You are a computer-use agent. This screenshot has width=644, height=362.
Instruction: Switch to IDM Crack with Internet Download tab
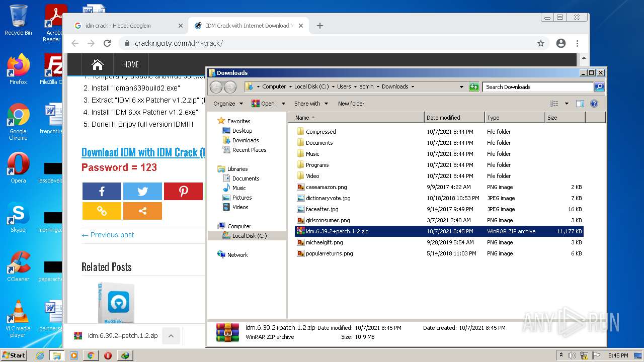pyautogui.click(x=250, y=26)
